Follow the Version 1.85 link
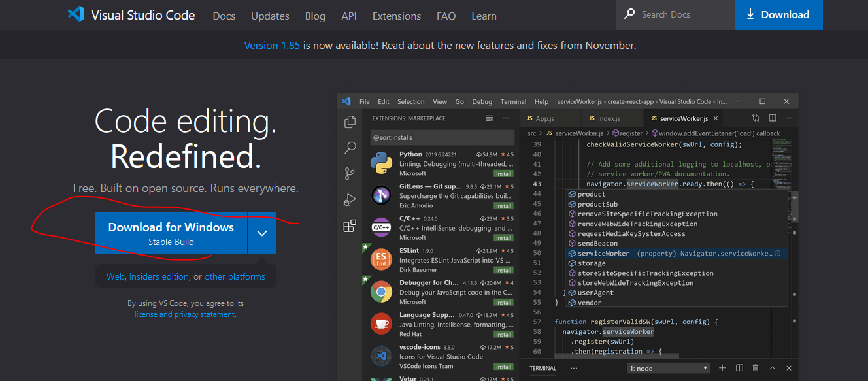The height and width of the screenshot is (381, 868). point(272,46)
